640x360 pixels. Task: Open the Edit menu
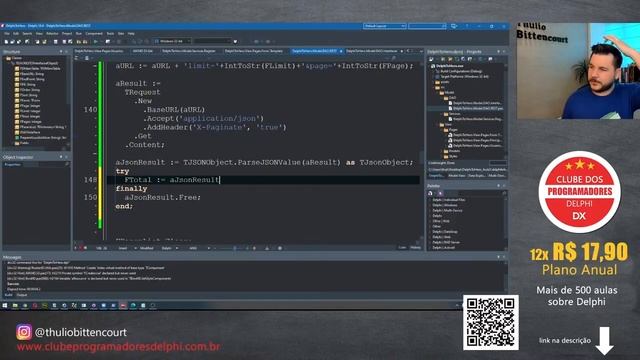pos(16,33)
